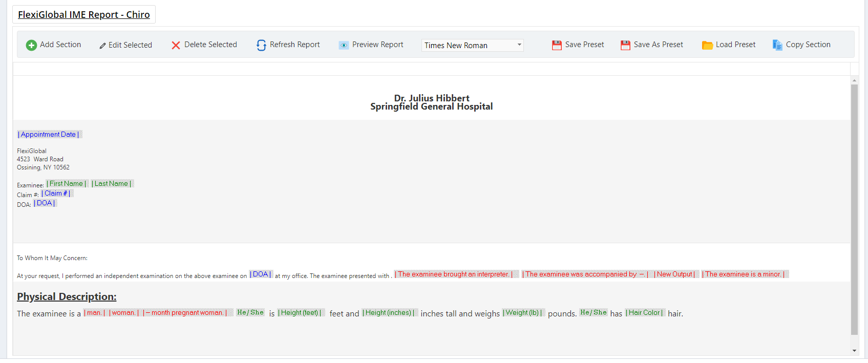Toggle the 'brought an interpreter' option text
This screenshot has height=363, width=868.
tap(455, 274)
